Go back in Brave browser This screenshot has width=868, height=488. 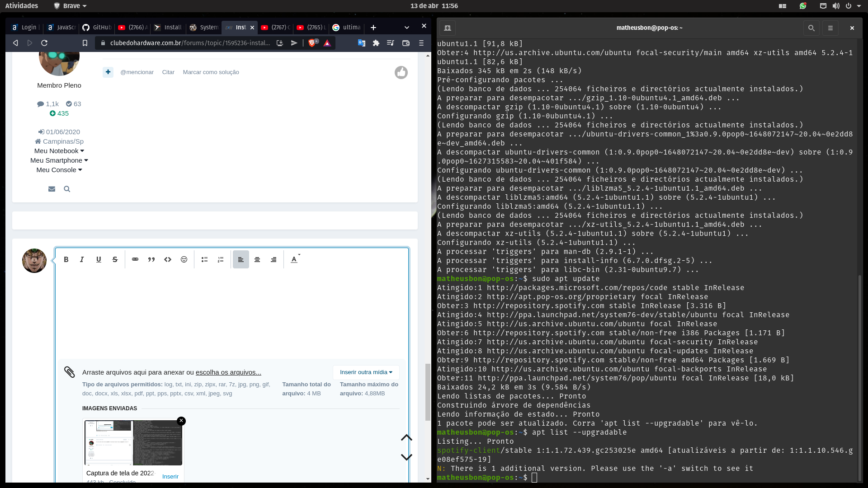(x=15, y=43)
